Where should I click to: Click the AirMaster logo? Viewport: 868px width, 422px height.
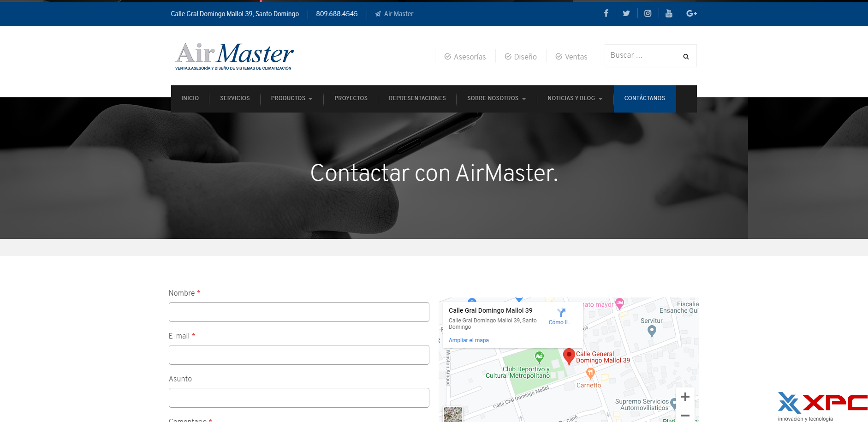234,56
